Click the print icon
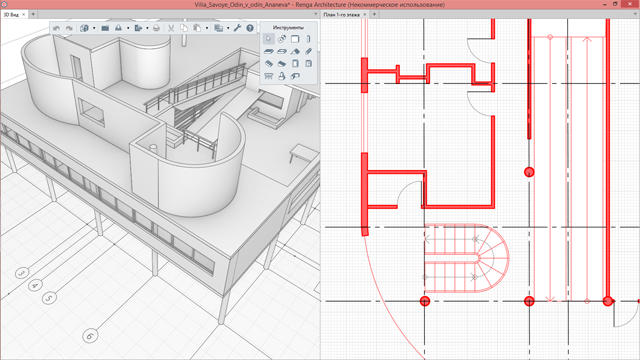 pos(156,28)
